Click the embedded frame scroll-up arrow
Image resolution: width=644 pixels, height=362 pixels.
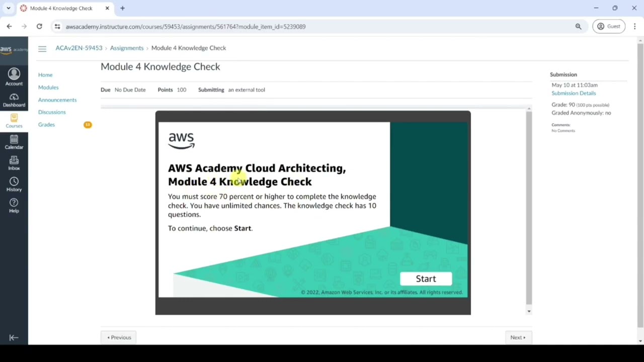[x=529, y=109]
